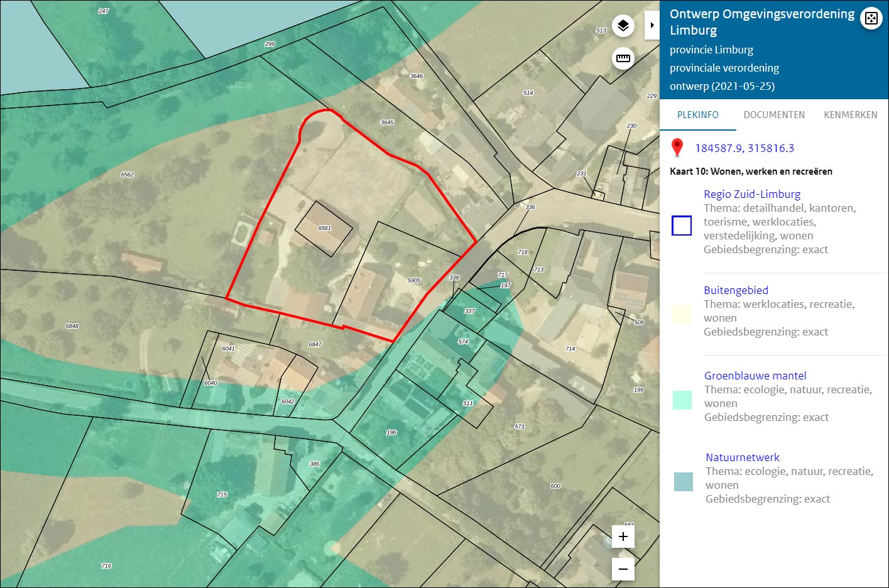
Task: Click parcel label 6847 on the map
Action: coord(315,345)
